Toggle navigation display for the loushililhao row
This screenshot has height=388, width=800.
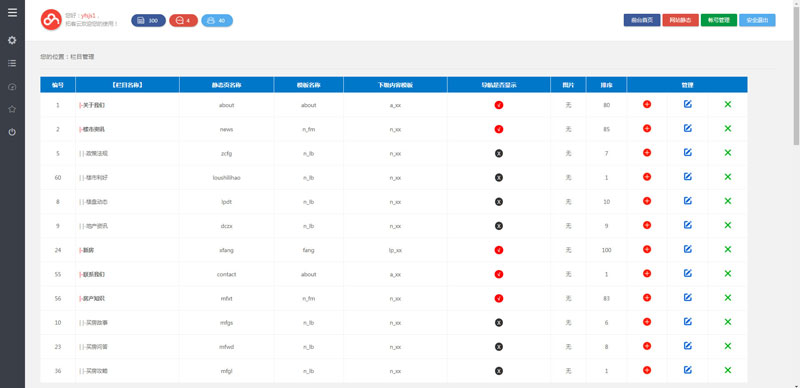499,178
